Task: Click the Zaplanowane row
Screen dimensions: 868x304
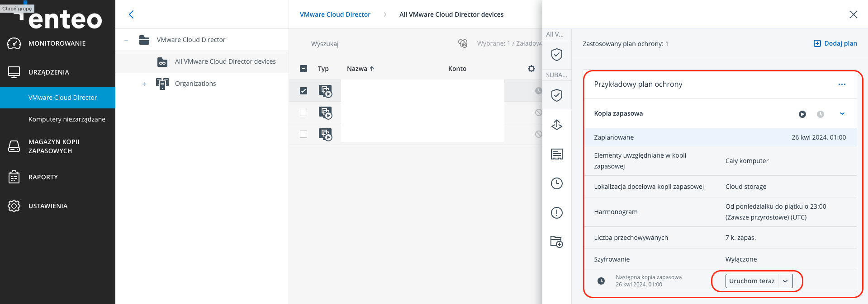Action: 720,137
